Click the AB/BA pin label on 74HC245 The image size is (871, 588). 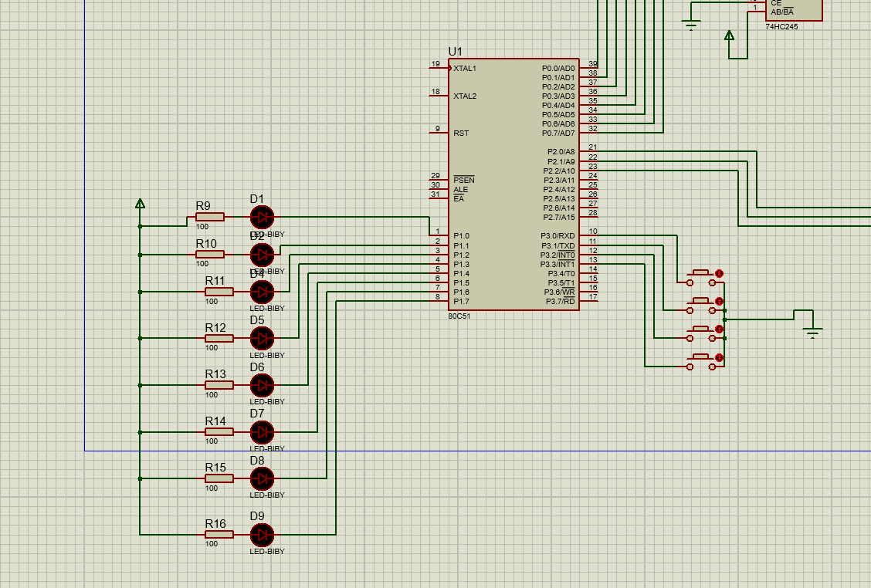(782, 12)
